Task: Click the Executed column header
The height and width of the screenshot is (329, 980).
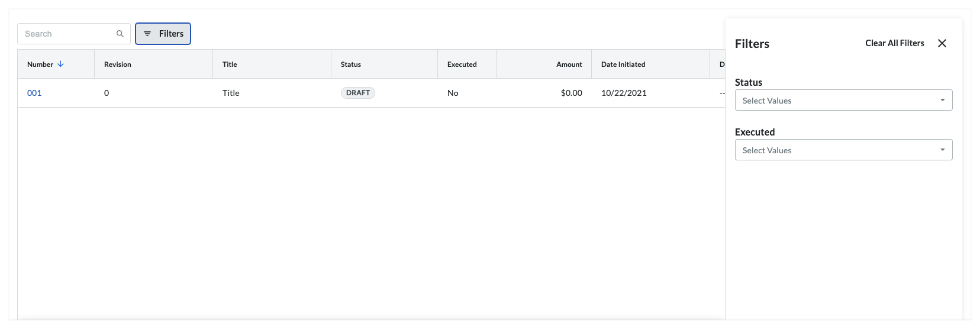Action: coord(462,64)
